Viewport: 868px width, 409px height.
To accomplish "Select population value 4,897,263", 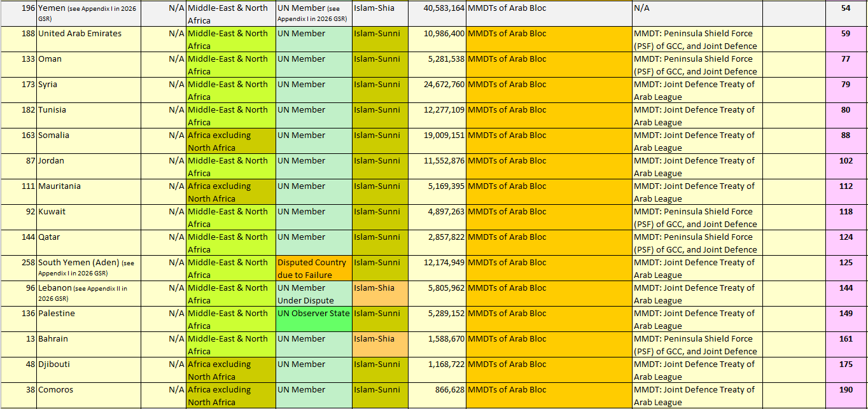I will pos(437,218).
